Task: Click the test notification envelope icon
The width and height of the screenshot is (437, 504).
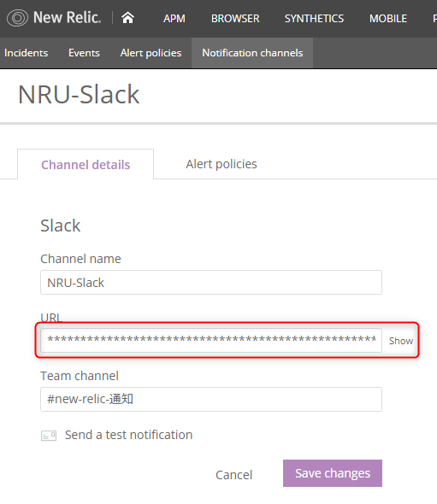Action: 49,436
